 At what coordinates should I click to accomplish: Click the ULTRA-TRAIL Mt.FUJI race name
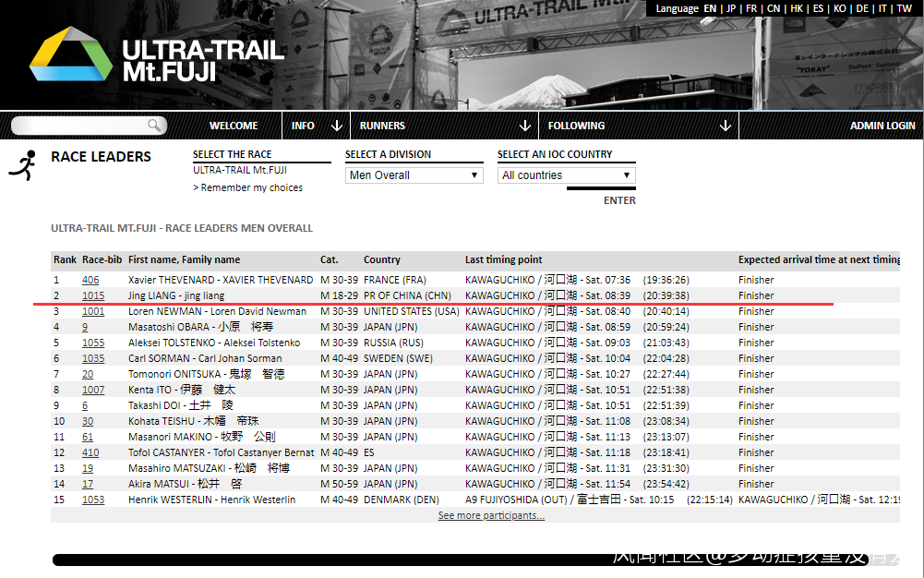tap(240, 170)
